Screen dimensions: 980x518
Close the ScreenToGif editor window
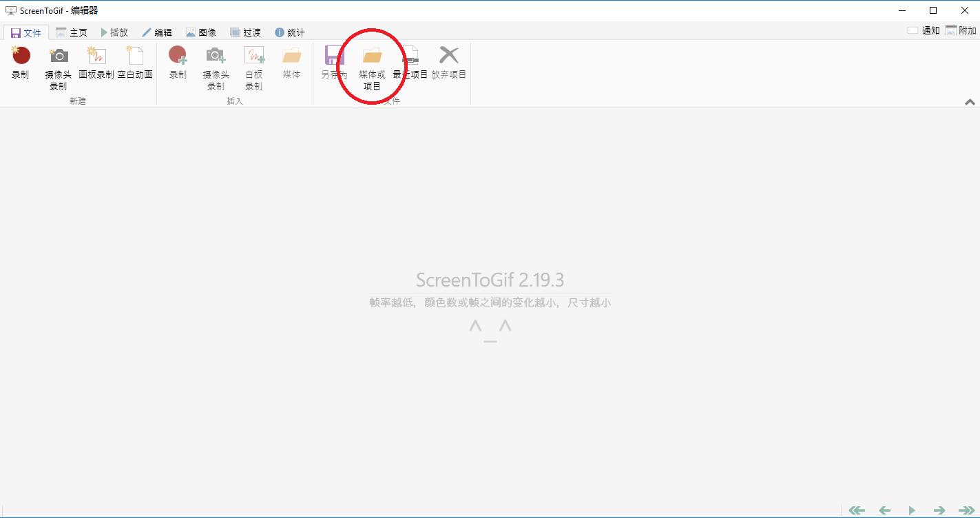(x=965, y=10)
